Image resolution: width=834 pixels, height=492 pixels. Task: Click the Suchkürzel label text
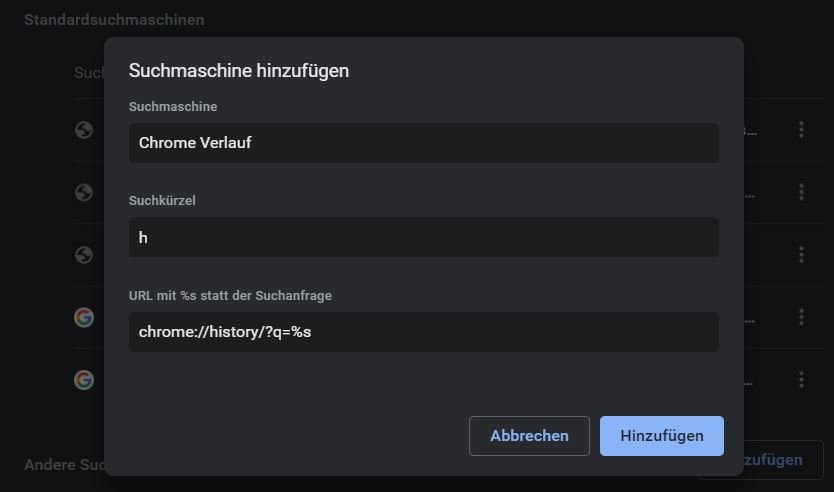click(x=162, y=201)
